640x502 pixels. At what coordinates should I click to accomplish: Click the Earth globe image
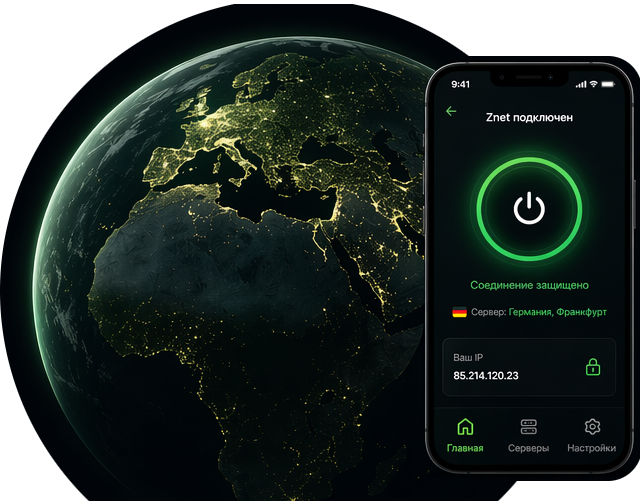(x=220, y=260)
